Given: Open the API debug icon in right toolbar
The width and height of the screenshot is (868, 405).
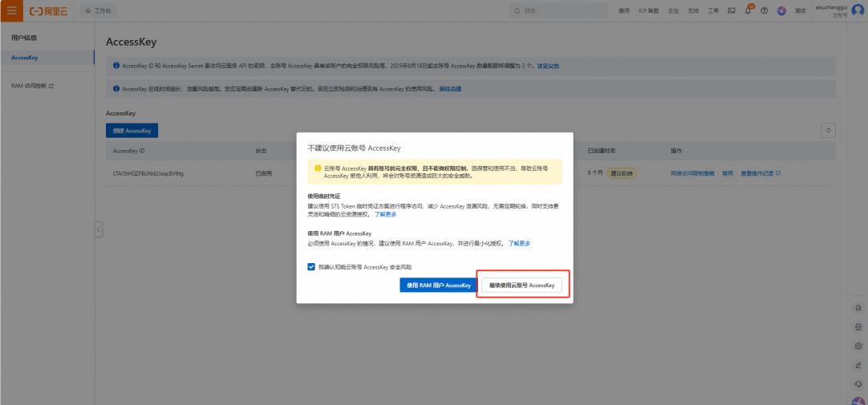Looking at the screenshot, I should point(858,327).
